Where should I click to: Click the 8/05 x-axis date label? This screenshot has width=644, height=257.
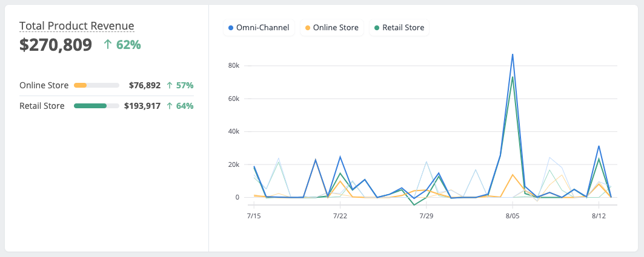click(x=513, y=216)
